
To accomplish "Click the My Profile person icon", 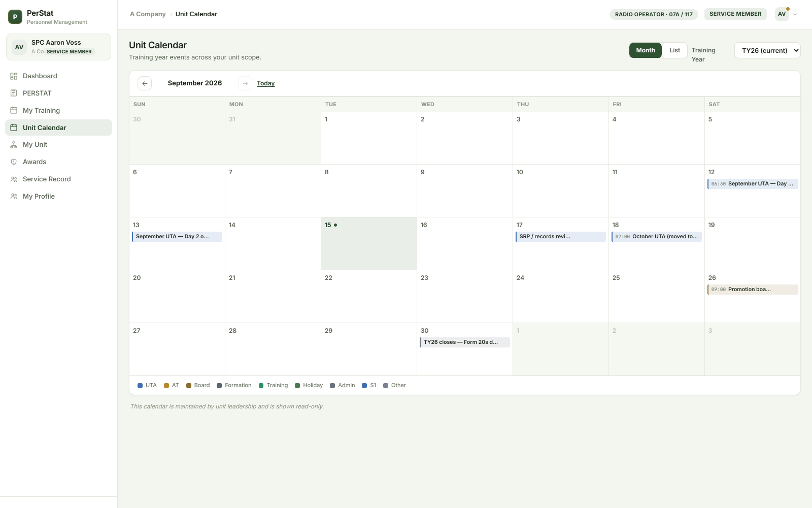I will click(14, 196).
